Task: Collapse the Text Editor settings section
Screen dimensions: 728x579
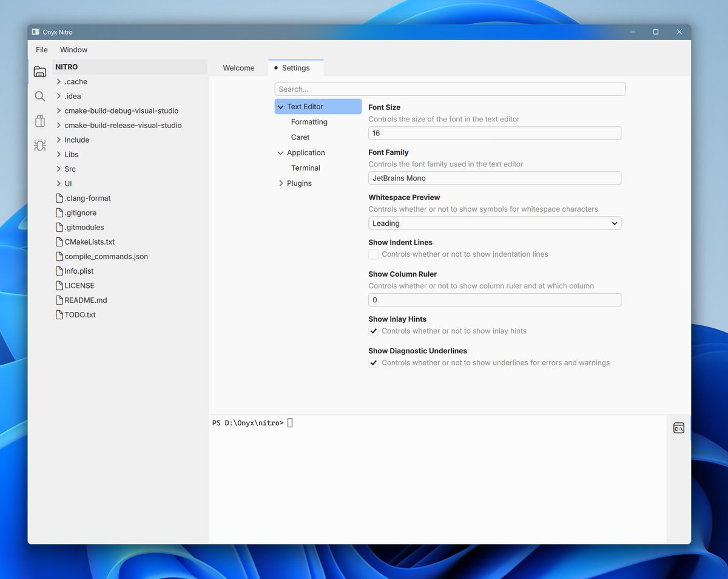Action: (281, 106)
